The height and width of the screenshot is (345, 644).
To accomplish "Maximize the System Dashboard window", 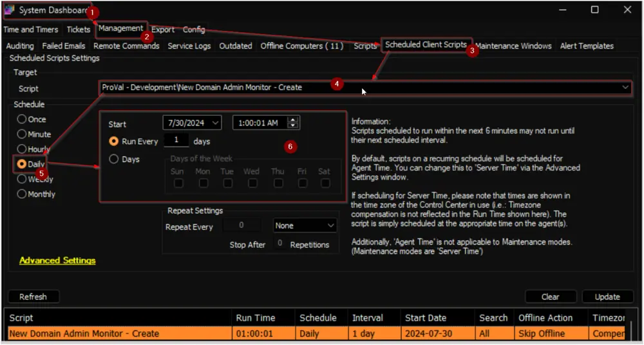I will tap(594, 10).
